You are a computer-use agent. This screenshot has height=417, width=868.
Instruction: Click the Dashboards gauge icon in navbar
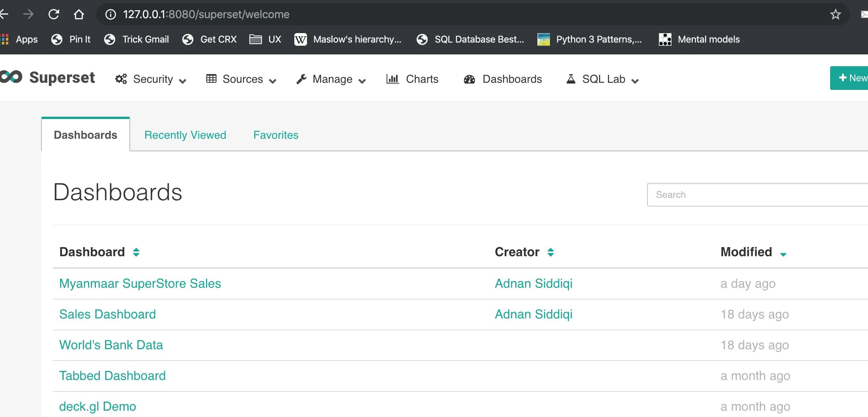[x=469, y=79]
